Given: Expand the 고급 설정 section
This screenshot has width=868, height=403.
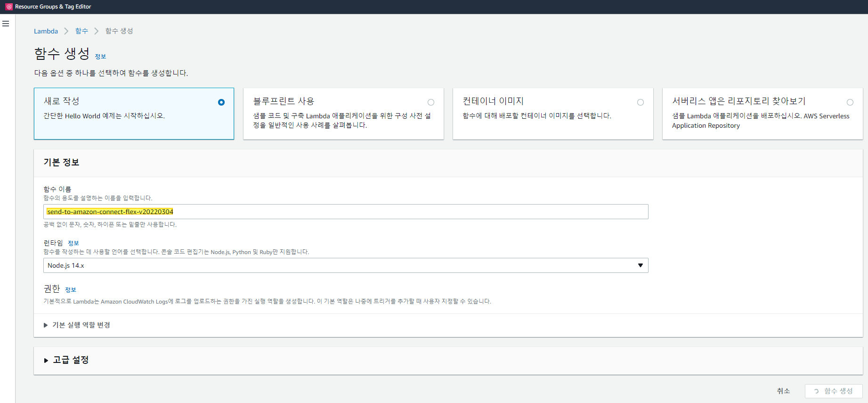Looking at the screenshot, I should [x=66, y=360].
